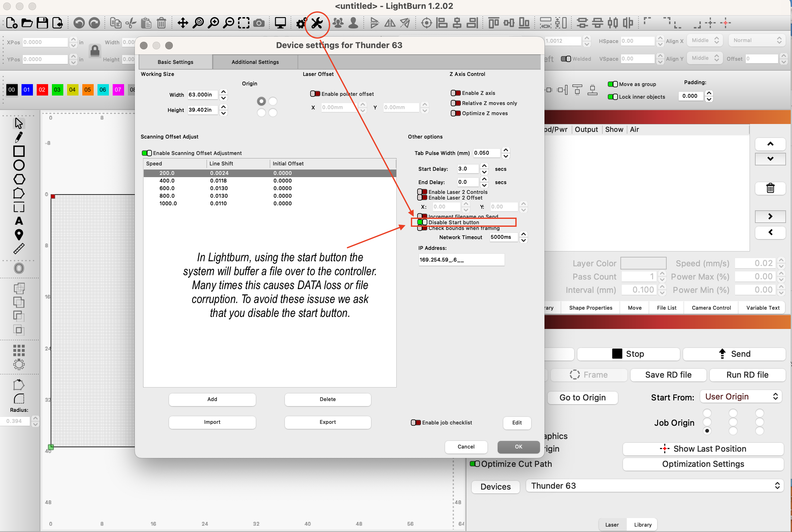Pick red color swatch 02
792x532 pixels.
(42, 90)
